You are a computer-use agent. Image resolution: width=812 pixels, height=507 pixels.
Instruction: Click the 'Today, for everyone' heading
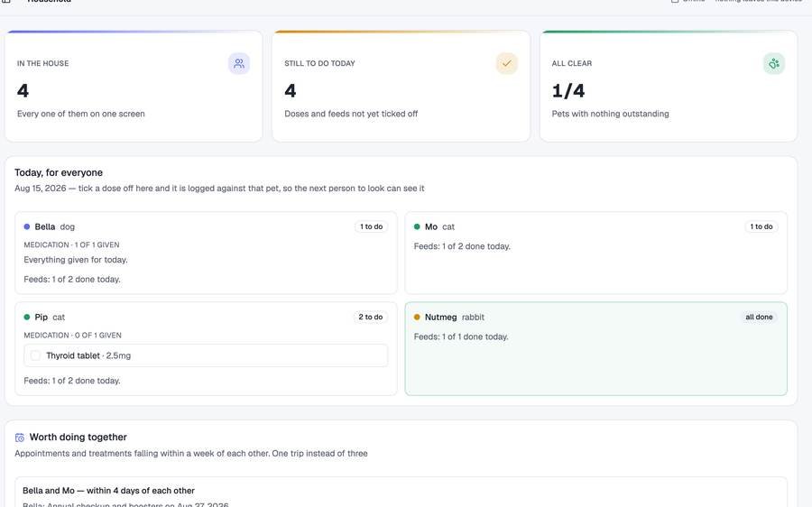coord(59,172)
